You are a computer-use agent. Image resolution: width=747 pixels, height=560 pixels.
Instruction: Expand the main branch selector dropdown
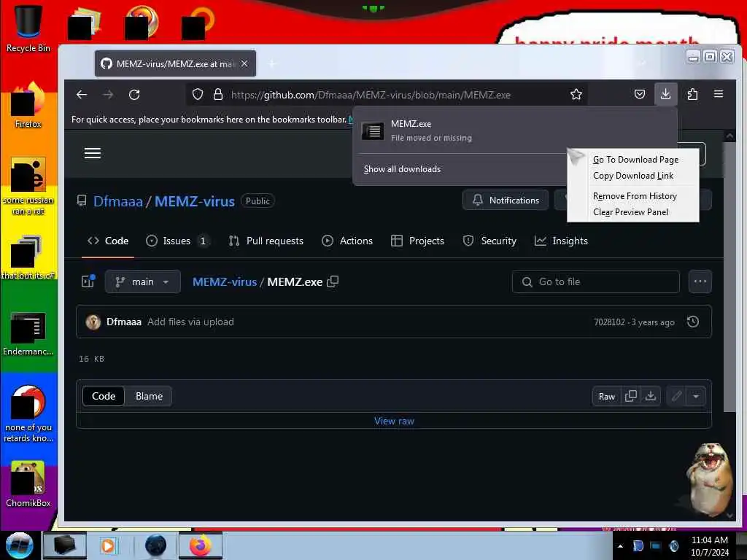(142, 281)
